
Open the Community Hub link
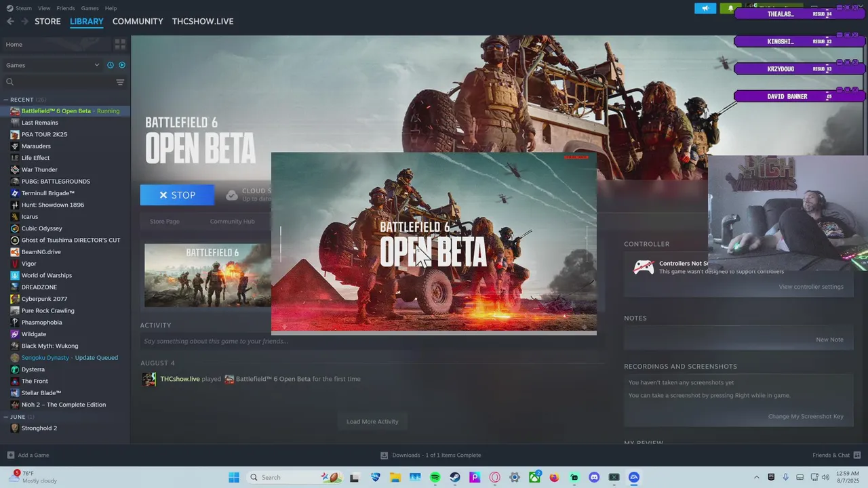tap(232, 222)
